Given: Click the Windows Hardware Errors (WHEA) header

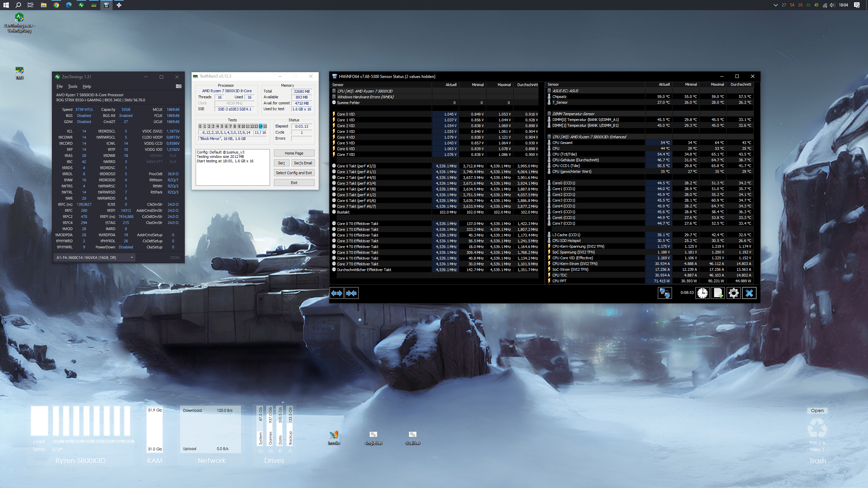Looking at the screenshot, I should pos(366,97).
